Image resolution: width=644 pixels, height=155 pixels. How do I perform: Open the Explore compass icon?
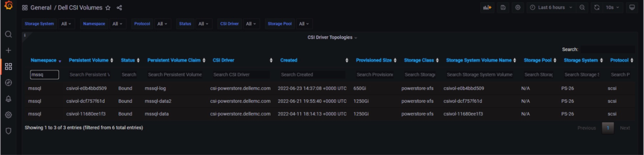[9, 82]
